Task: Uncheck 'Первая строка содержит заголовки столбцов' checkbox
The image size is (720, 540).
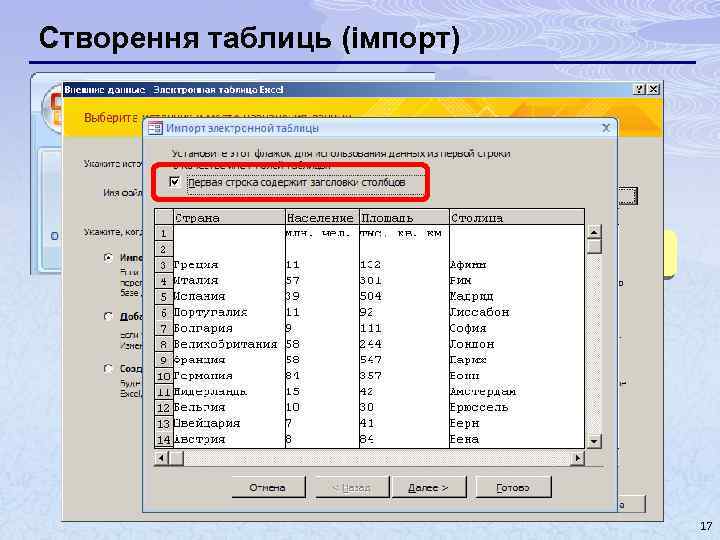Action: 174,182
